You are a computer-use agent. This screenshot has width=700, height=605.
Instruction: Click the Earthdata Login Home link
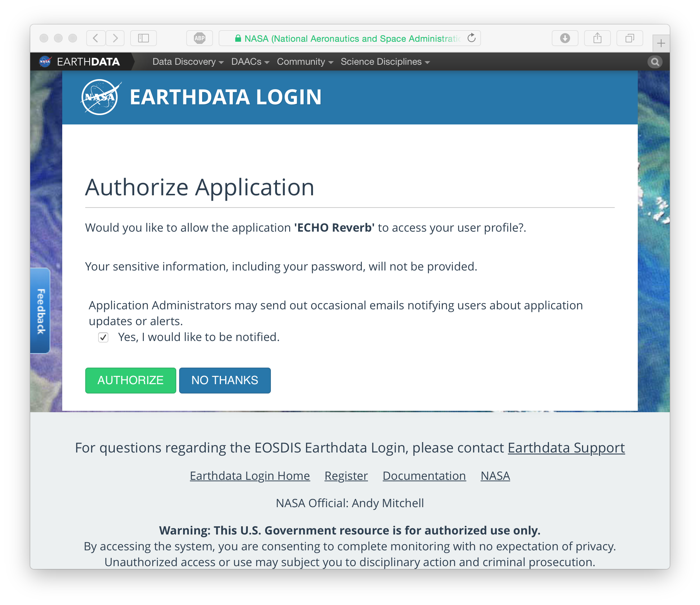click(x=250, y=475)
